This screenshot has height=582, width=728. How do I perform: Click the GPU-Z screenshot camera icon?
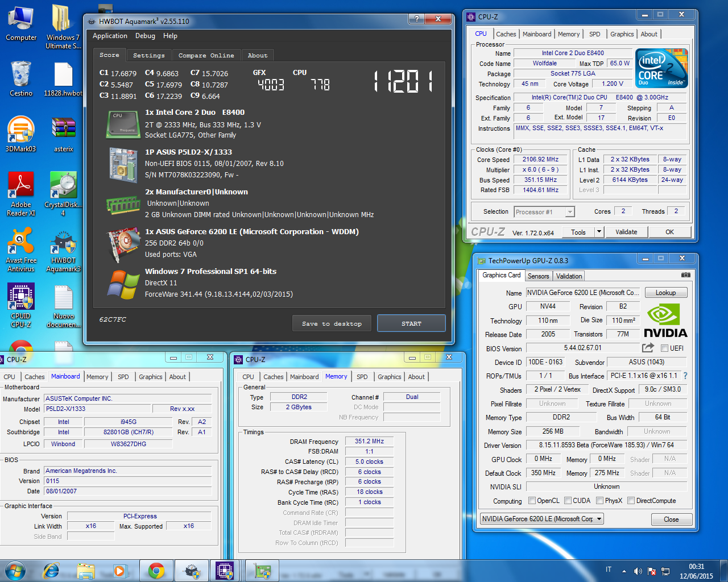click(x=686, y=275)
